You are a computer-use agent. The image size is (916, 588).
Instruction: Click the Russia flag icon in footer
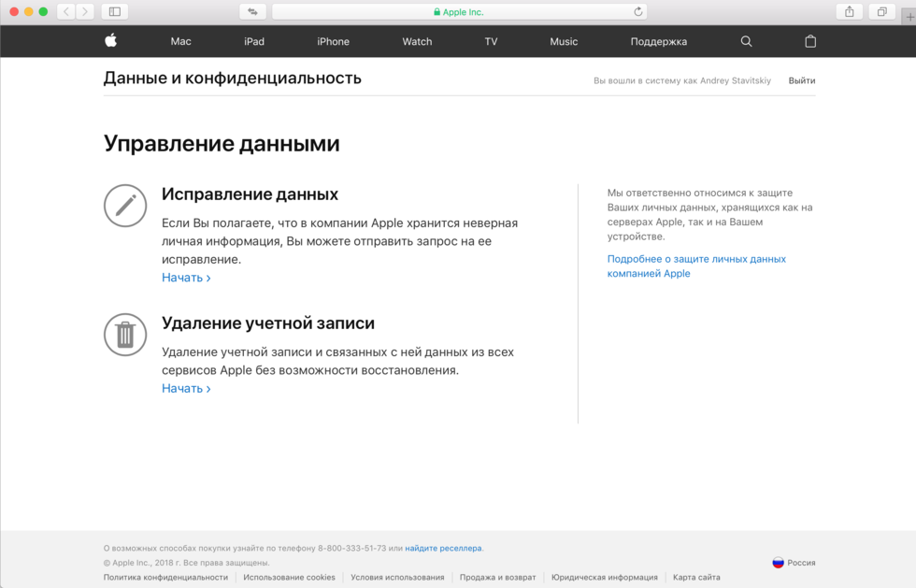pyautogui.click(x=778, y=563)
